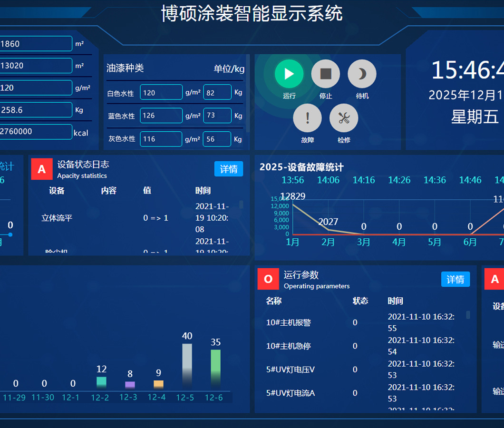
Task: Click the 白色水性 g/m² field showing 120
Action: click(x=161, y=92)
